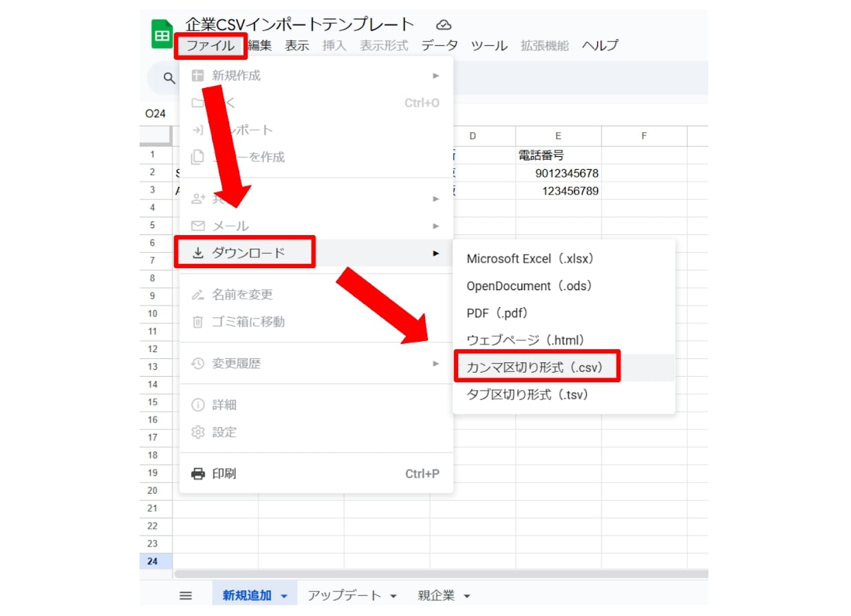Screen dimensions: 851x616
Task: Click the cloud save status icon
Action: [444, 25]
